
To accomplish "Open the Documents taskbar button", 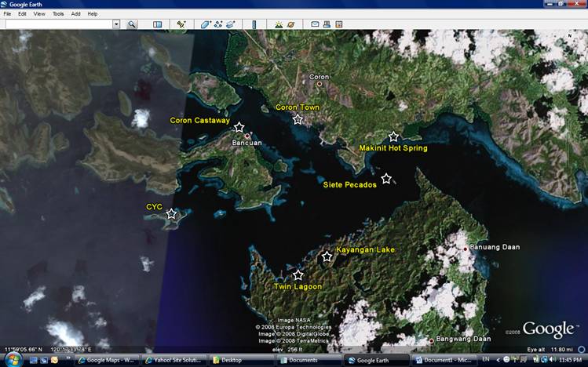I will [x=309, y=360].
